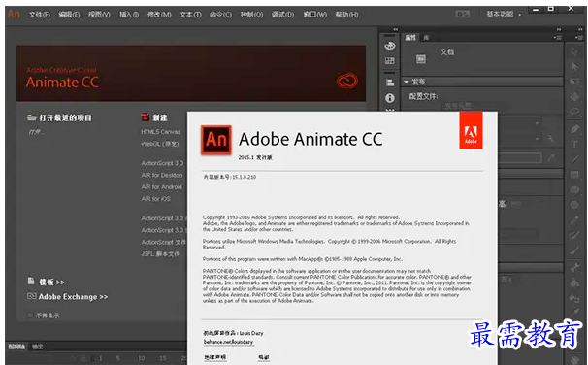Collapse the Properties panel to icons
Viewport: 588px width, 365px height.
(x=559, y=29)
